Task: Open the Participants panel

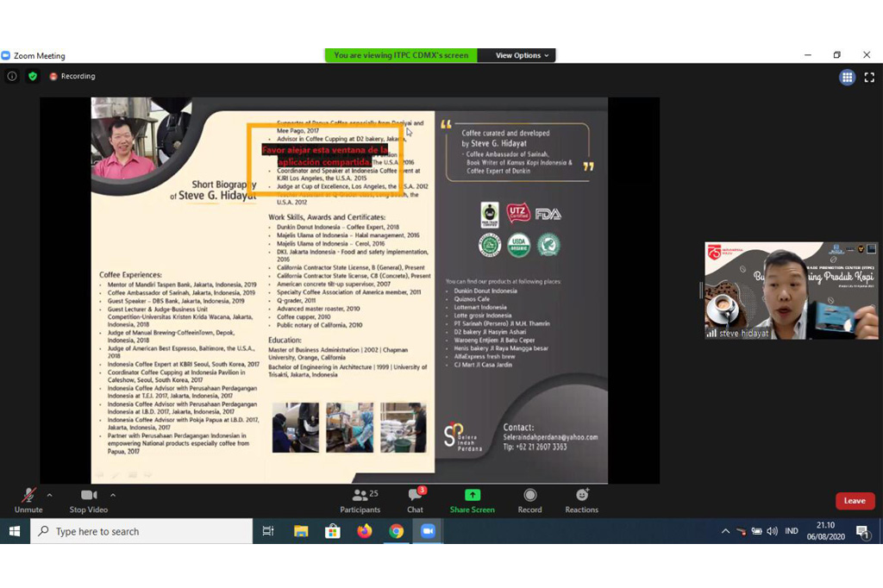Action: point(360,500)
